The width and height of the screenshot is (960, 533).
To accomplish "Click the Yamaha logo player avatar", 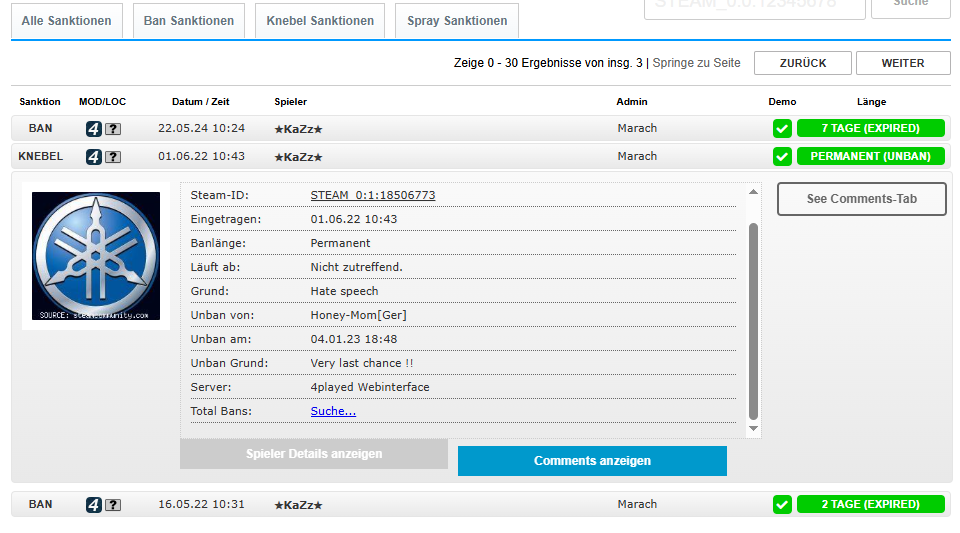I will [96, 256].
